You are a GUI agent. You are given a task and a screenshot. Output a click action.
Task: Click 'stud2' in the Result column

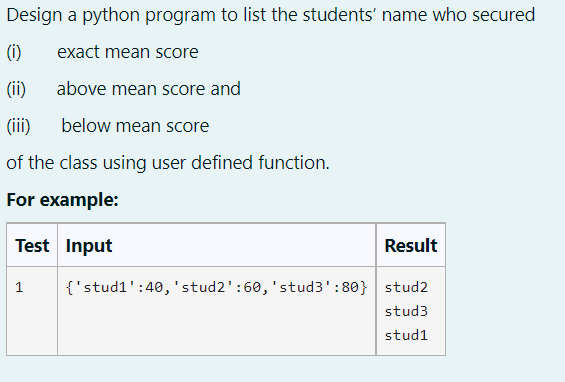(x=406, y=287)
